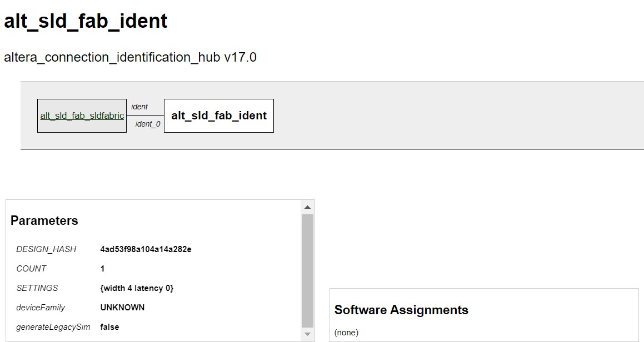Click the (none) text under Software Assignments

coord(346,333)
